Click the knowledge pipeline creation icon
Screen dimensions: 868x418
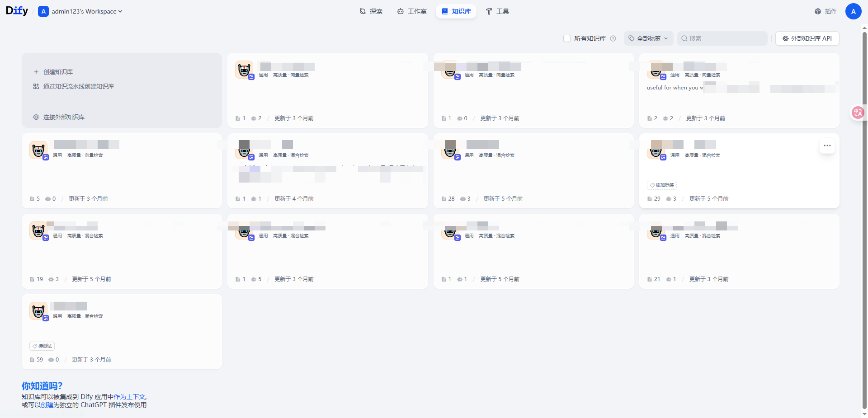pyautogui.click(x=36, y=86)
